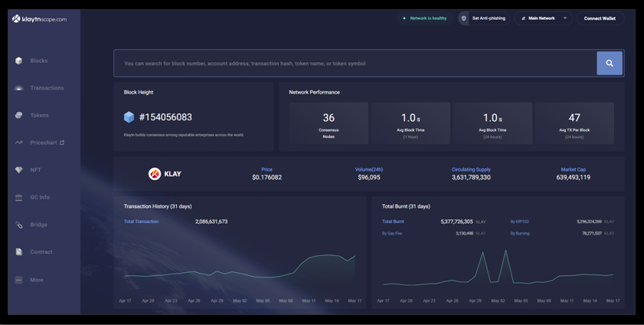Viewport: 644px width, 325px height.
Task: Open the Main Network dropdown arrow
Action: click(565, 18)
